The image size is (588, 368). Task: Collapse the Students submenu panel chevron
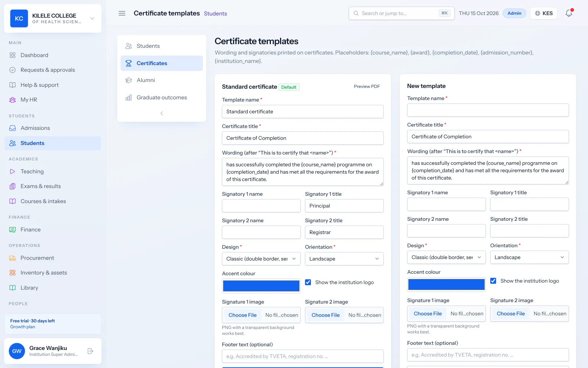pos(162,113)
